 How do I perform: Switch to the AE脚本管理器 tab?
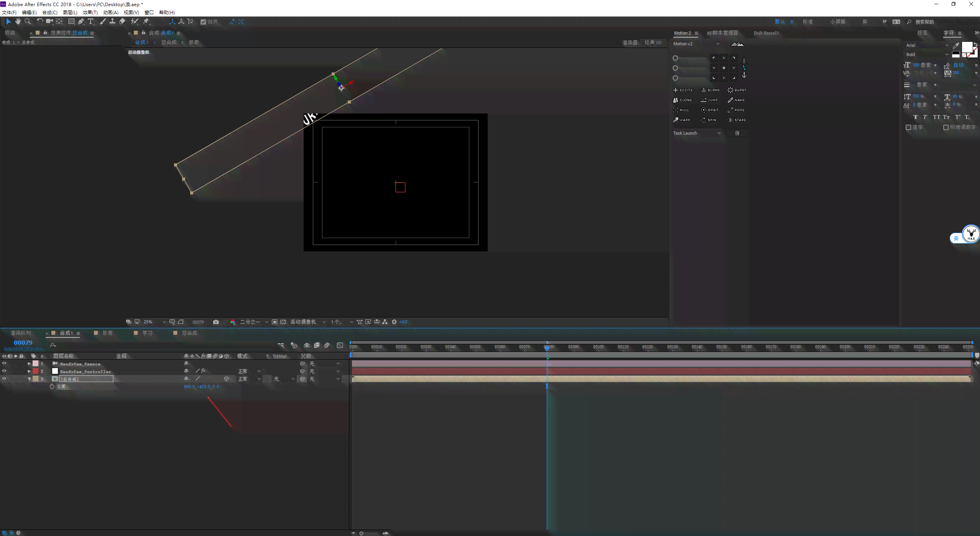click(722, 33)
